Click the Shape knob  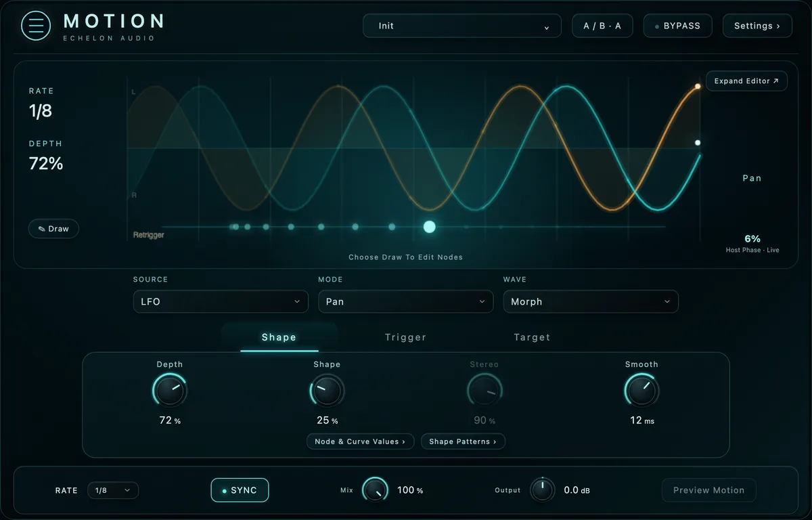click(327, 391)
